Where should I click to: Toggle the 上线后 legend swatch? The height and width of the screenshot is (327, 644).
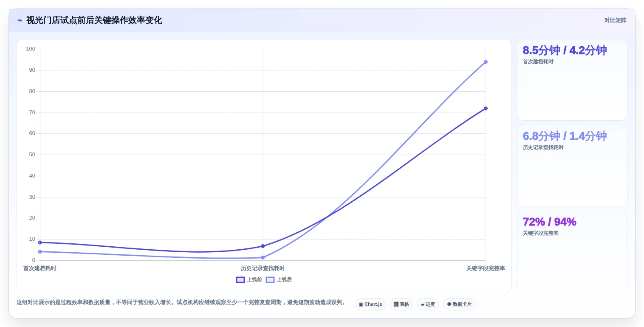coord(270,280)
